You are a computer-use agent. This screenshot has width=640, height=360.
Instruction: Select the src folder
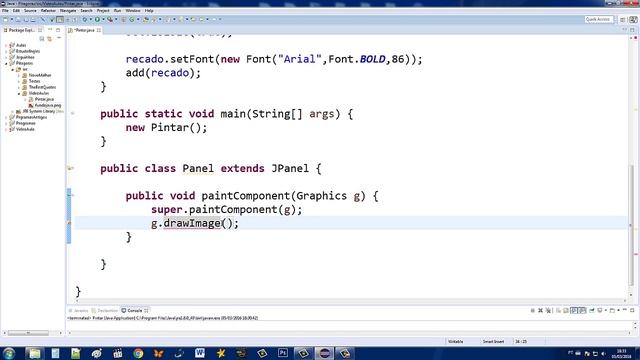click(x=25, y=69)
